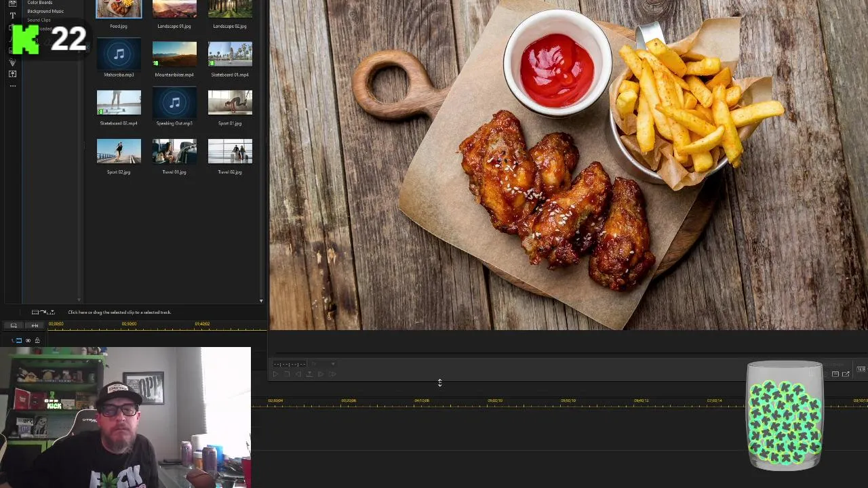868x488 pixels.
Task: Open the particle room icon in sidebar
Action: click(12, 62)
